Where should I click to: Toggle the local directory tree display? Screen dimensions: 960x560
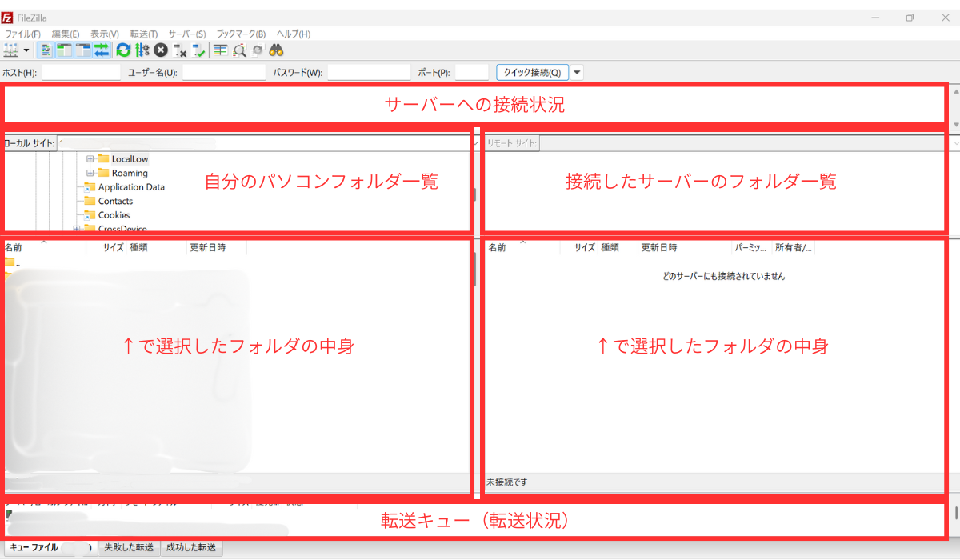tap(64, 50)
